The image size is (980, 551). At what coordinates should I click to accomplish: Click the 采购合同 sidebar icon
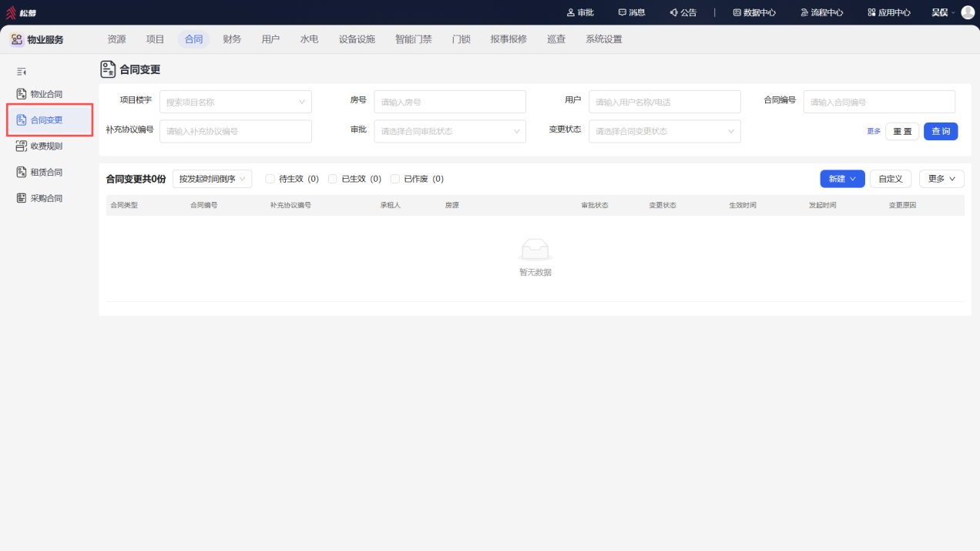pos(22,199)
